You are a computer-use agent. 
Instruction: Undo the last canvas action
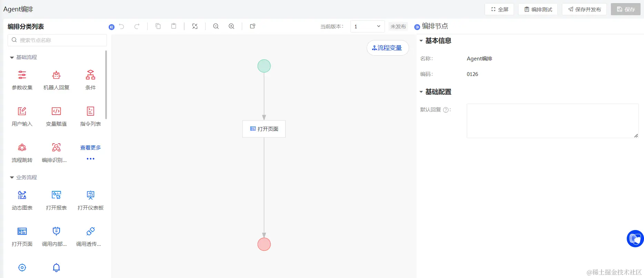(x=121, y=26)
